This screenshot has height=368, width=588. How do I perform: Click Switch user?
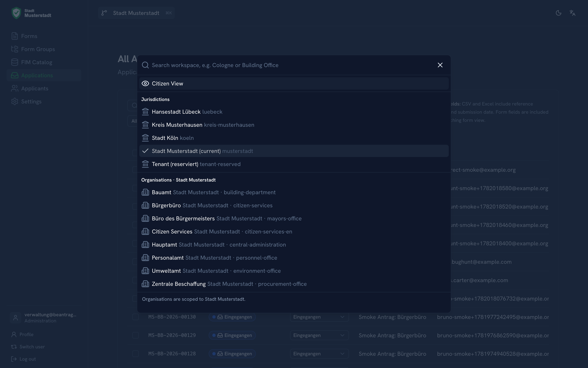[x=28, y=347]
